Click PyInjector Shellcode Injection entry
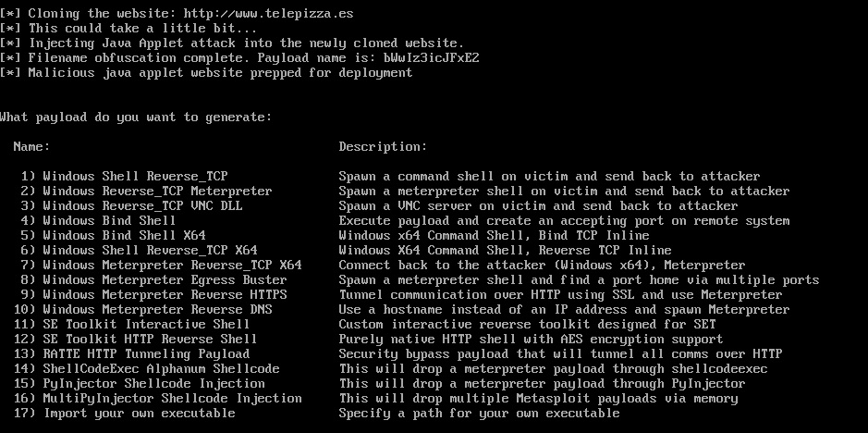Viewport: 868px width, 433px height. [153, 384]
